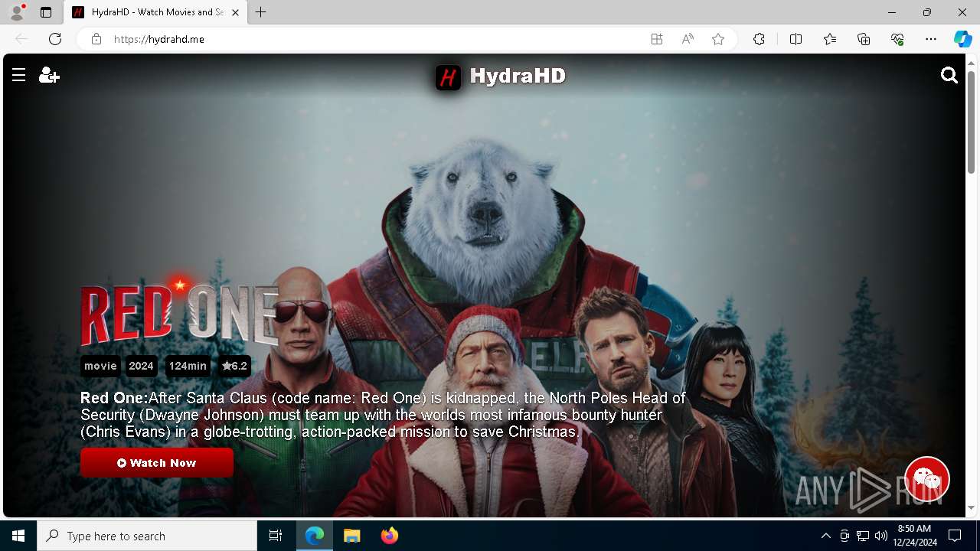Click the add user sign-up icon

coord(49,75)
